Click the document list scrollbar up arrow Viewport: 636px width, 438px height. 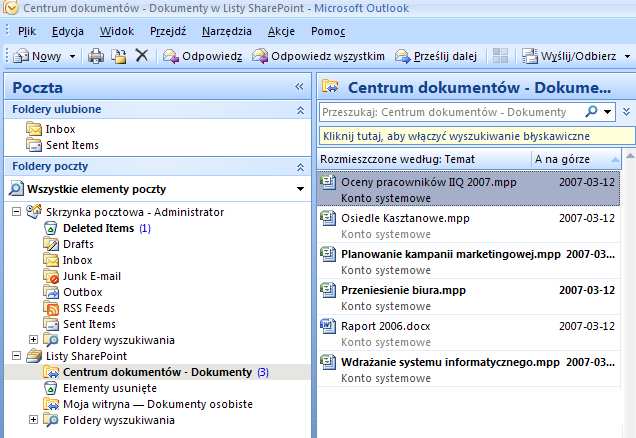click(630, 156)
